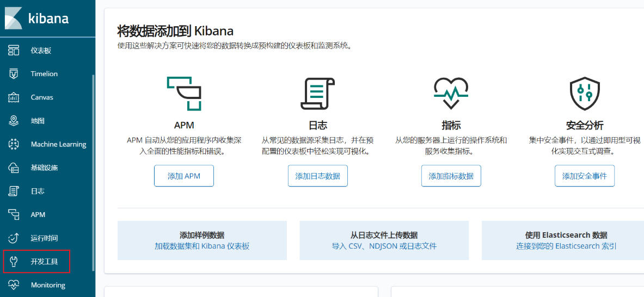Select the 基础设施 infrastructure icon
This screenshot has height=297, width=644.
[x=14, y=168]
